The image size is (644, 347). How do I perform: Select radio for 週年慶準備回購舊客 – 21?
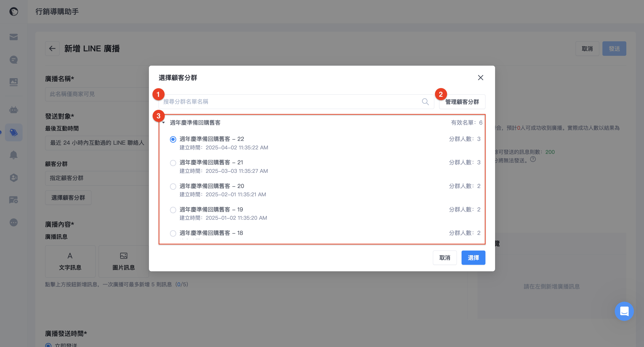click(x=173, y=163)
